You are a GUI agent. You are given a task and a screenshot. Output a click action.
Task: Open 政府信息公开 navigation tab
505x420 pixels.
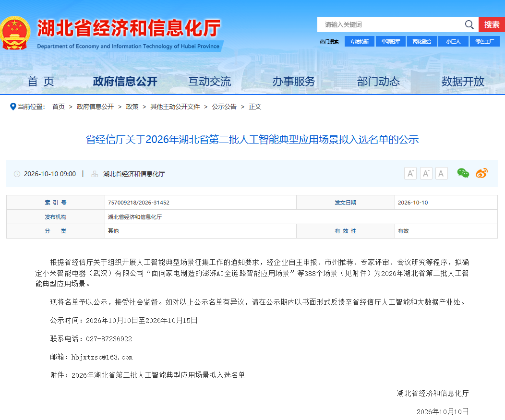pyautogui.click(x=125, y=82)
